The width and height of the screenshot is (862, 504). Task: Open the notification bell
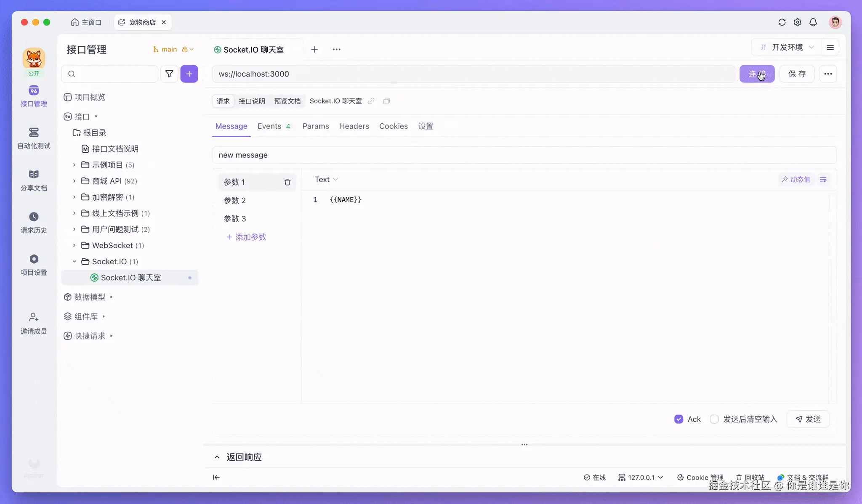pyautogui.click(x=813, y=22)
